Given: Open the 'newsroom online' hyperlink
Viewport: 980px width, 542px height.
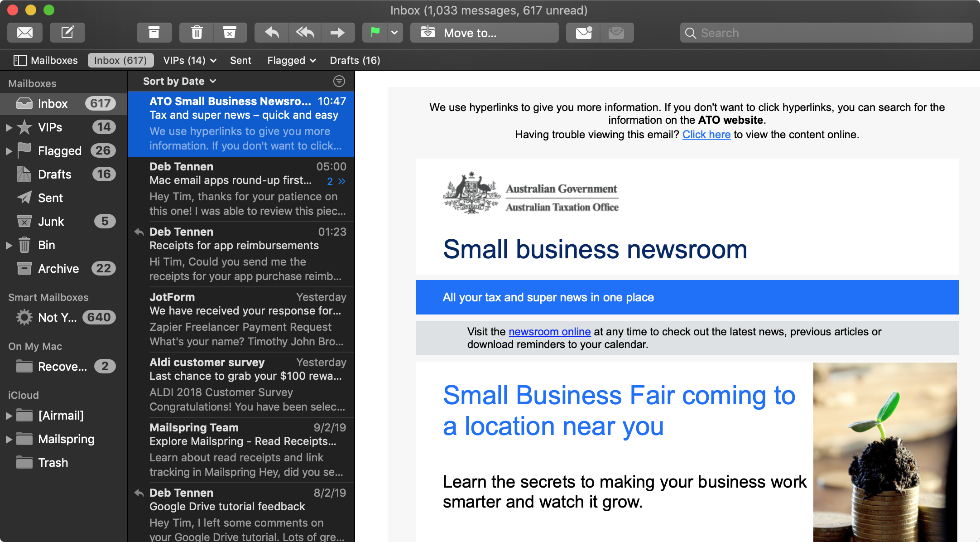Looking at the screenshot, I should pos(549,332).
